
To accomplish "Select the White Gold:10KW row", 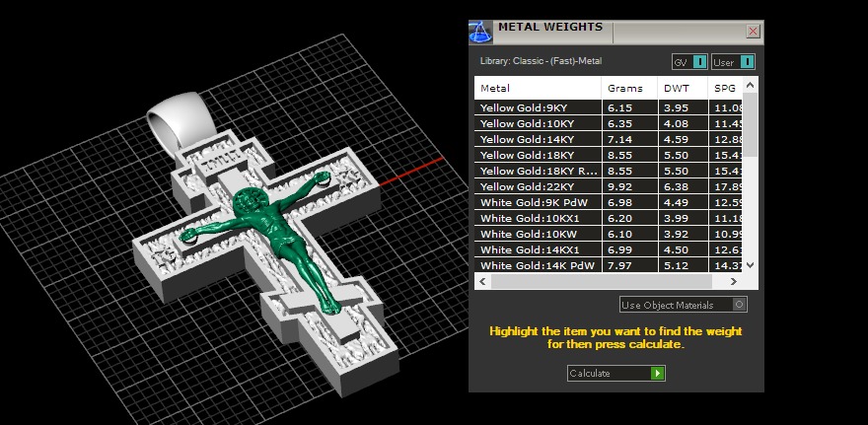I will (x=609, y=234).
